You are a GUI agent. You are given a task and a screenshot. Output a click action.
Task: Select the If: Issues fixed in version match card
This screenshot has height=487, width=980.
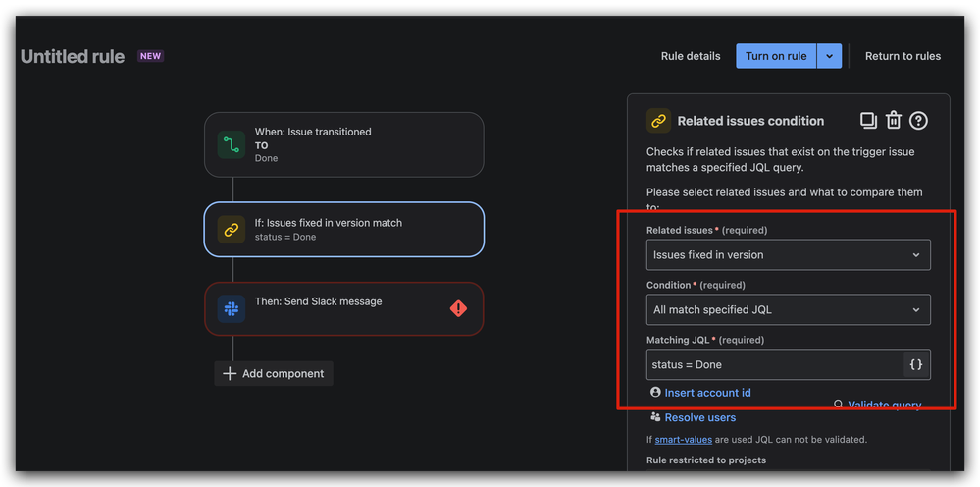pos(343,230)
